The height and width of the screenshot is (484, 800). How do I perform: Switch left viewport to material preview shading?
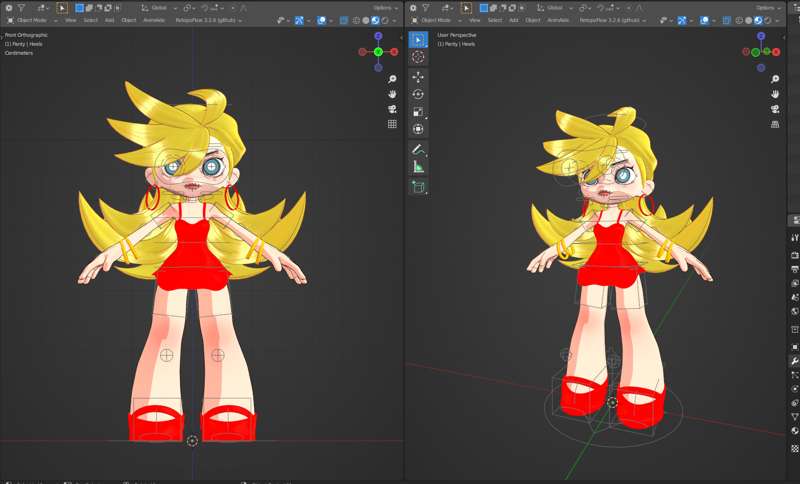pos(375,20)
